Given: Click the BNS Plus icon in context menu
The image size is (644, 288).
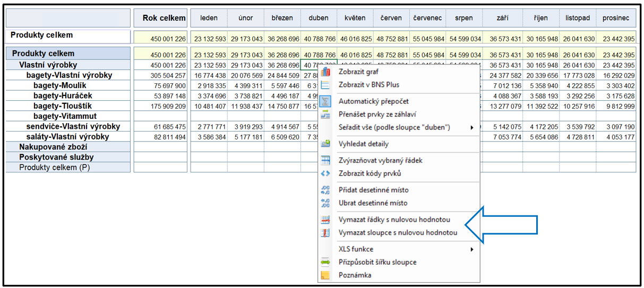Looking at the screenshot, I should pyautogui.click(x=325, y=85).
